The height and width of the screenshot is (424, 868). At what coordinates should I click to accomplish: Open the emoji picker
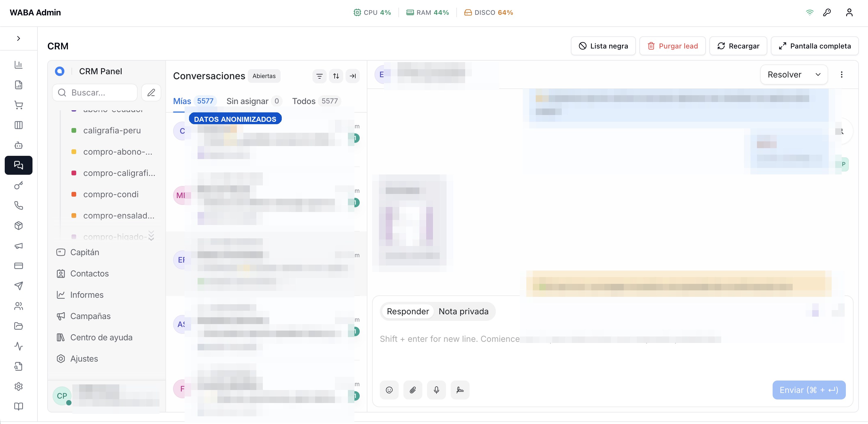(x=389, y=390)
